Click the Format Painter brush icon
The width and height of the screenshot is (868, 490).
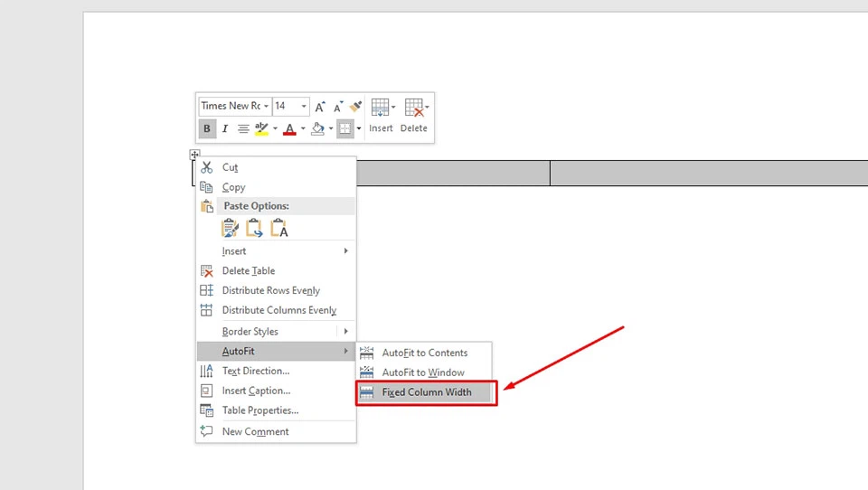coord(356,106)
